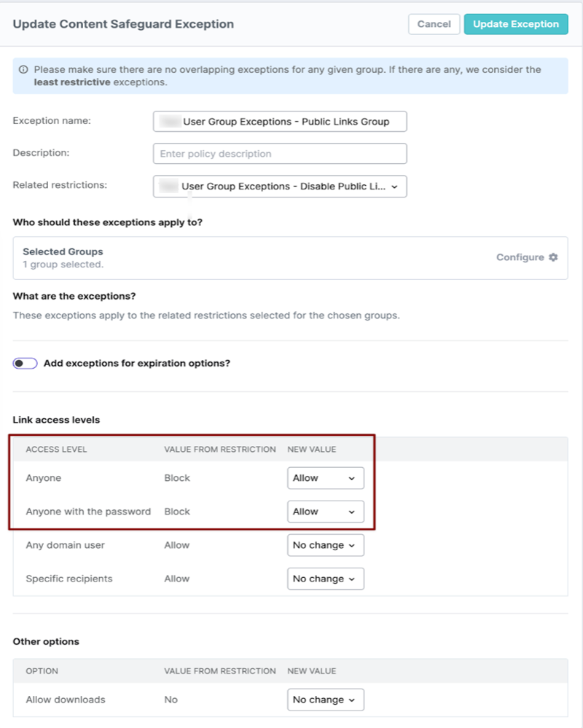
Task: Click the Configure link for Selected Groups
Action: click(520, 257)
